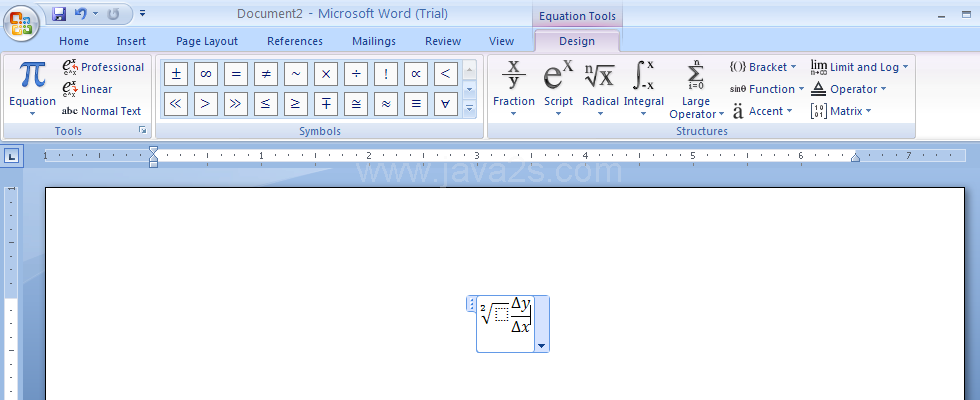Insert the greater-than-or-equal symbol

pyautogui.click(x=296, y=104)
